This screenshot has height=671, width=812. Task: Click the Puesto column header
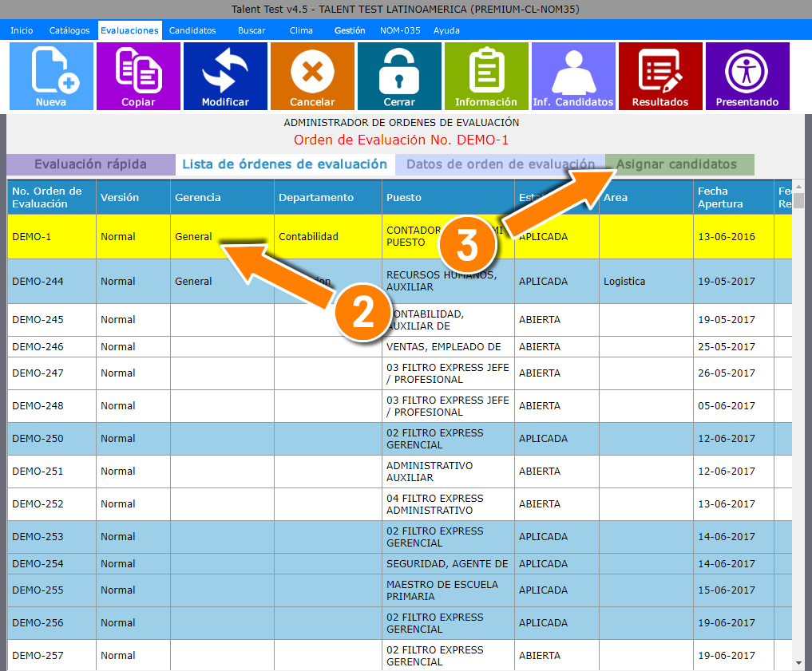[448, 197]
